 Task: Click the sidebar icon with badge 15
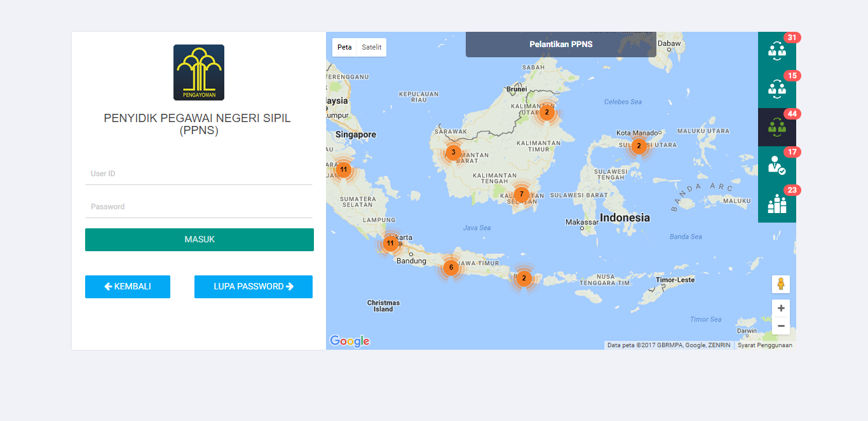click(776, 89)
